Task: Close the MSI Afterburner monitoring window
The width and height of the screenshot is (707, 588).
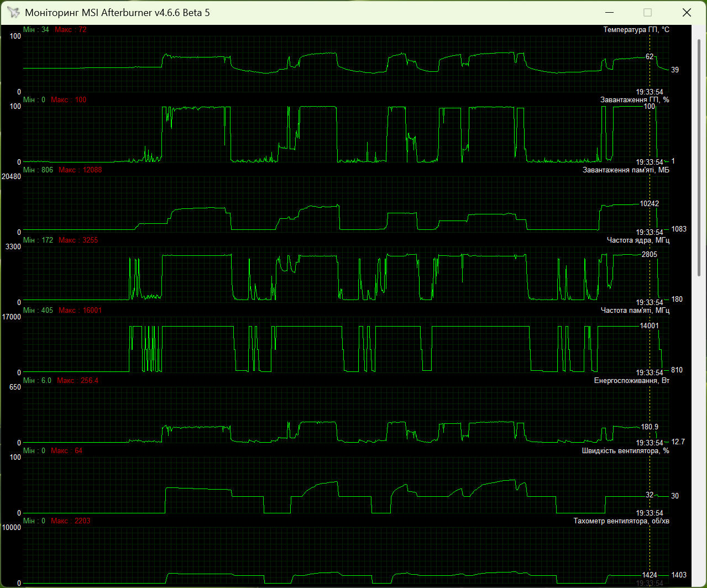Action: tap(686, 12)
